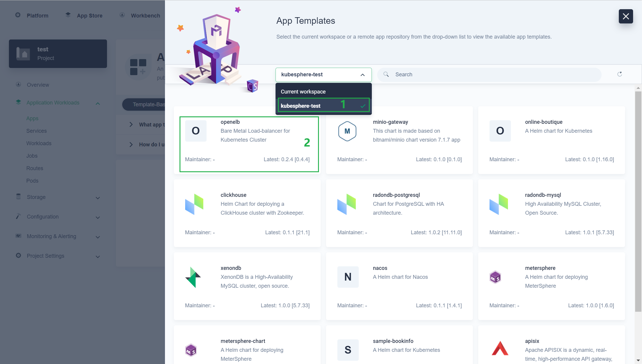
Task: Select Workloads in the sidebar
Action: 39,143
